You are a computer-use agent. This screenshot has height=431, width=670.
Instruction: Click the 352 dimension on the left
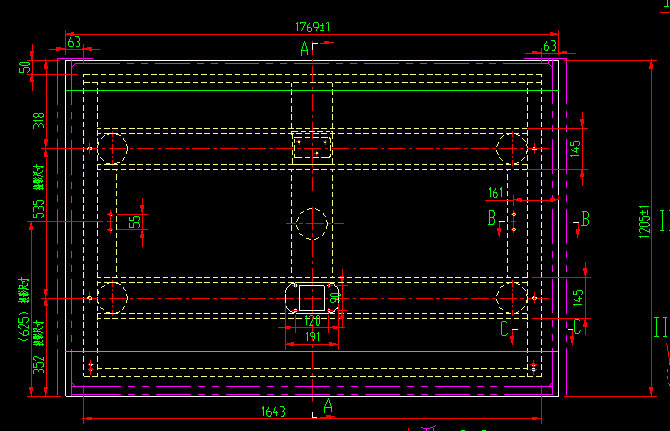point(39,364)
